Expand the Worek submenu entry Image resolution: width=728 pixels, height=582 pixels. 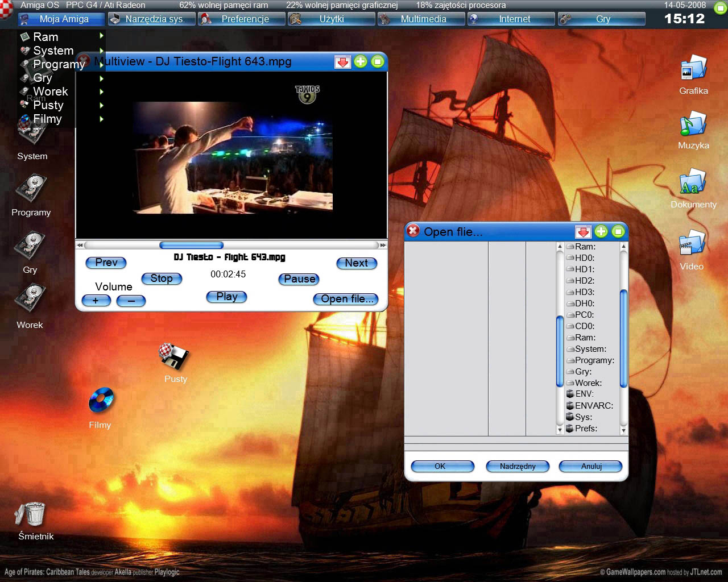61,92
